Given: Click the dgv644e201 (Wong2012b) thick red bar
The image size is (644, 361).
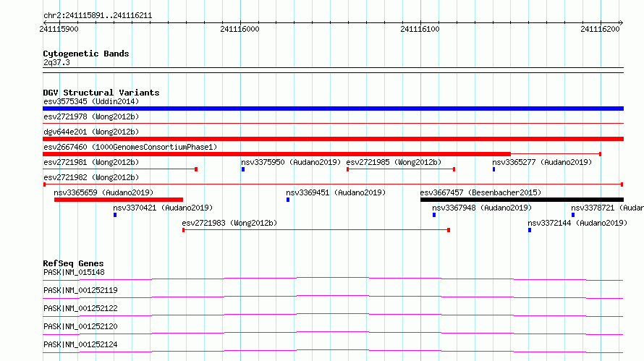Looking at the screenshot, I should 333,139.
